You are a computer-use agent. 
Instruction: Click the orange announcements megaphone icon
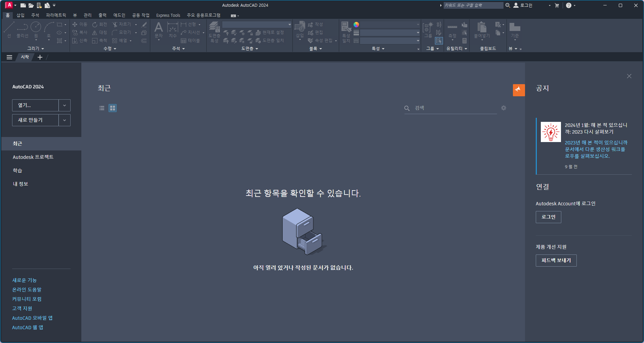tap(519, 90)
